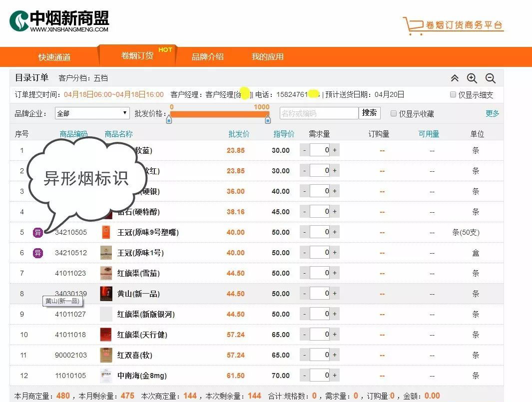
Task: Open the 卷烟订货商务平台 cart icon
Action: 413,26
